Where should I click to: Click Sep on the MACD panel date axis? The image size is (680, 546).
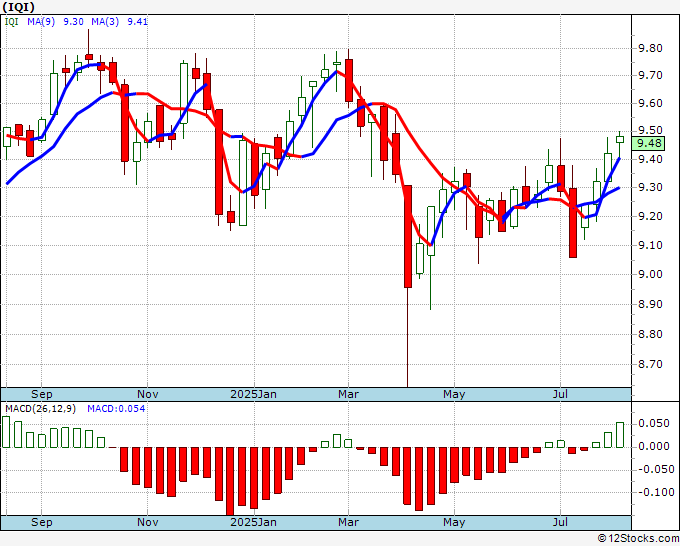click(x=42, y=522)
